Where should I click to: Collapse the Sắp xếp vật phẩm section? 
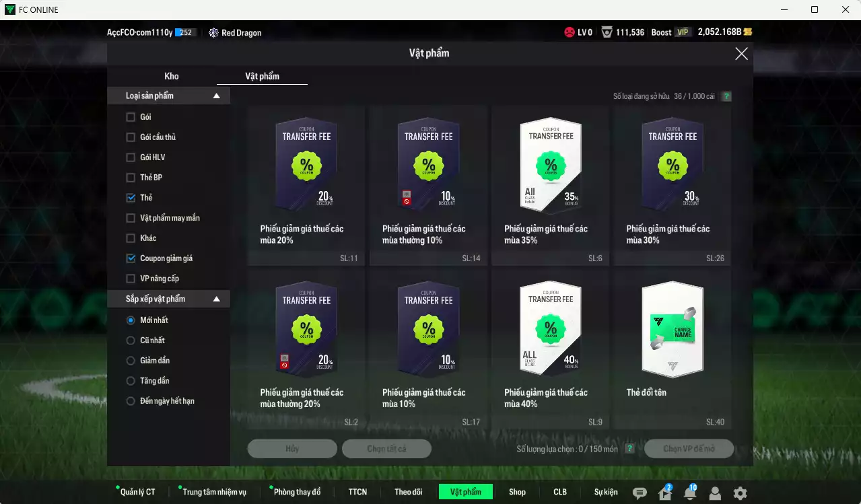coord(217,299)
